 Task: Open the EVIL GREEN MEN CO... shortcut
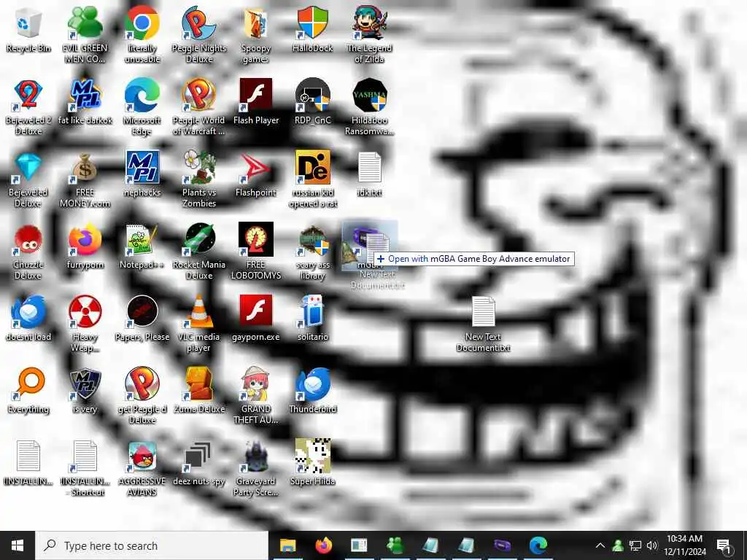pyautogui.click(x=85, y=24)
